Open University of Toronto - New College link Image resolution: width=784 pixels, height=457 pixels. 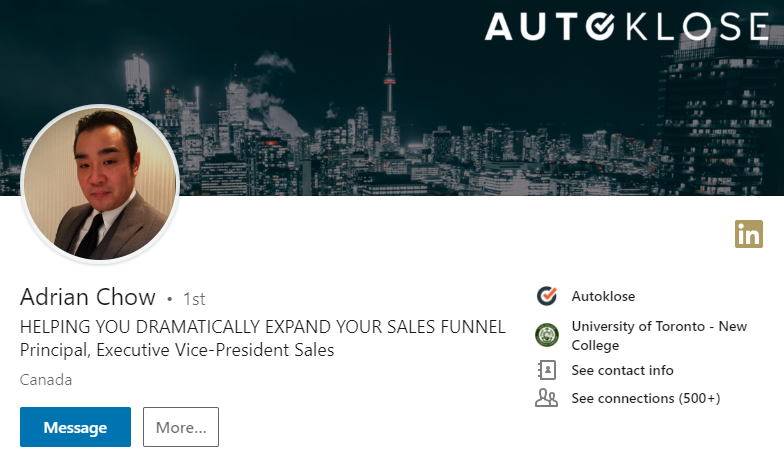coord(658,335)
